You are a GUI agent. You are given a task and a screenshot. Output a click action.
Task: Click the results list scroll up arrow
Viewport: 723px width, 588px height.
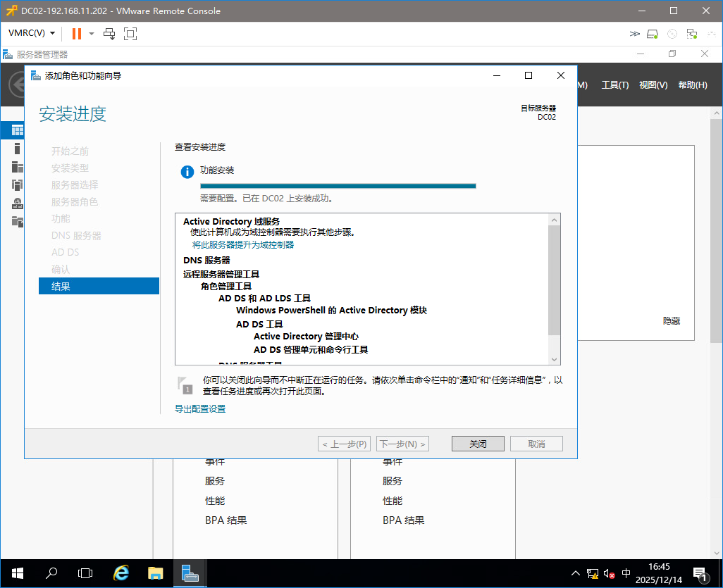tap(555, 220)
